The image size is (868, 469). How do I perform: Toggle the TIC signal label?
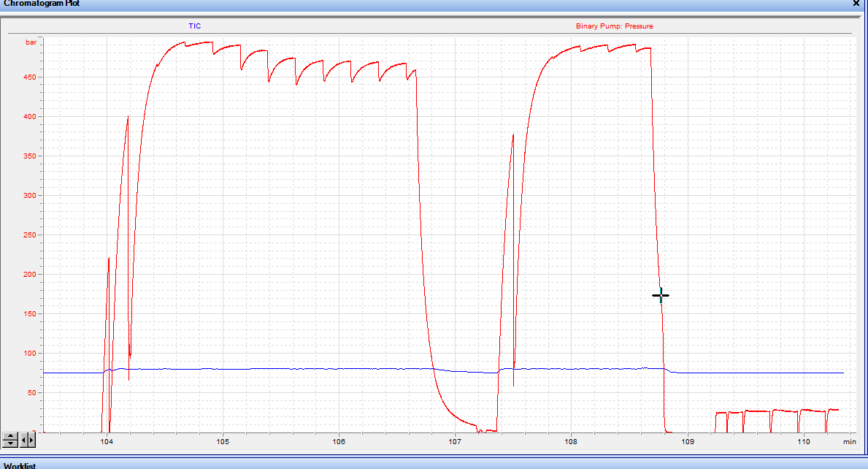pyautogui.click(x=196, y=26)
